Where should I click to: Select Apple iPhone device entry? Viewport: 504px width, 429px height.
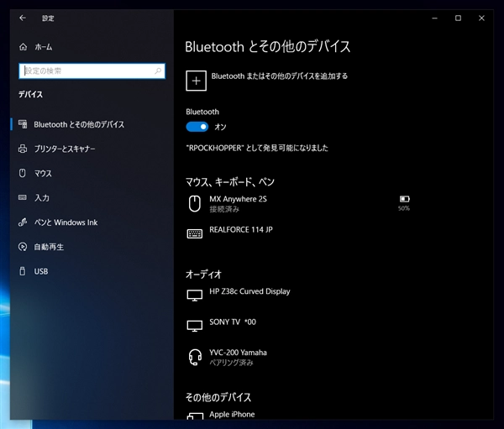click(232, 414)
